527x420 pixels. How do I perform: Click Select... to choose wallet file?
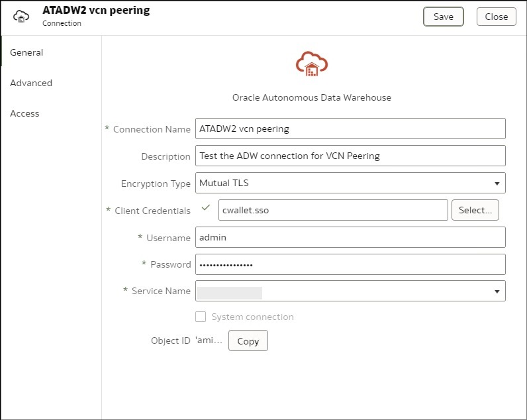tap(475, 210)
